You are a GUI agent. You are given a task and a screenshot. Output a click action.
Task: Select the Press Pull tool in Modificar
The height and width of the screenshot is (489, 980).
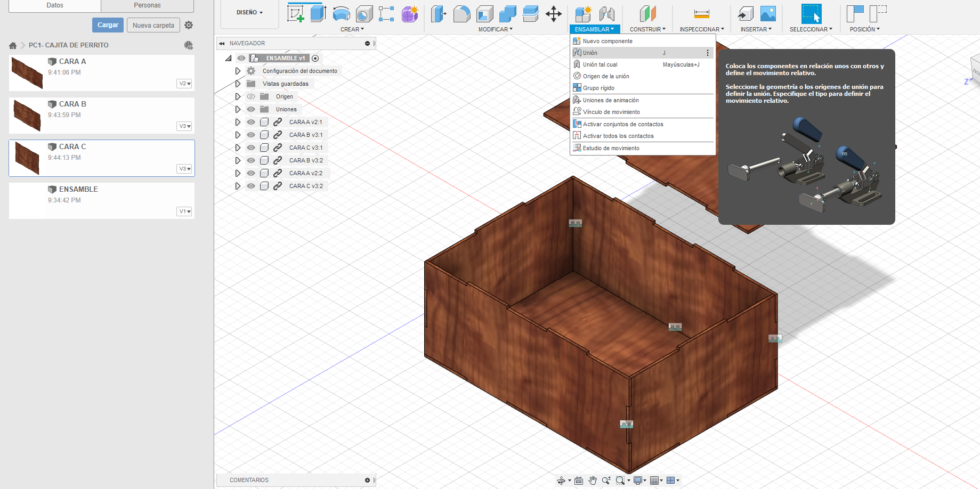pyautogui.click(x=438, y=14)
